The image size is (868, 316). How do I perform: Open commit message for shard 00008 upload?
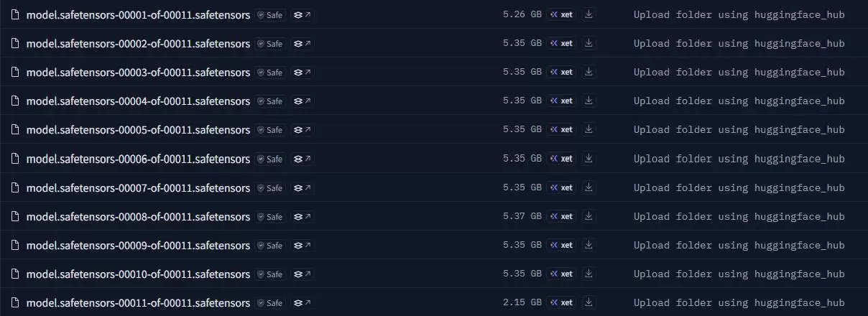(739, 216)
